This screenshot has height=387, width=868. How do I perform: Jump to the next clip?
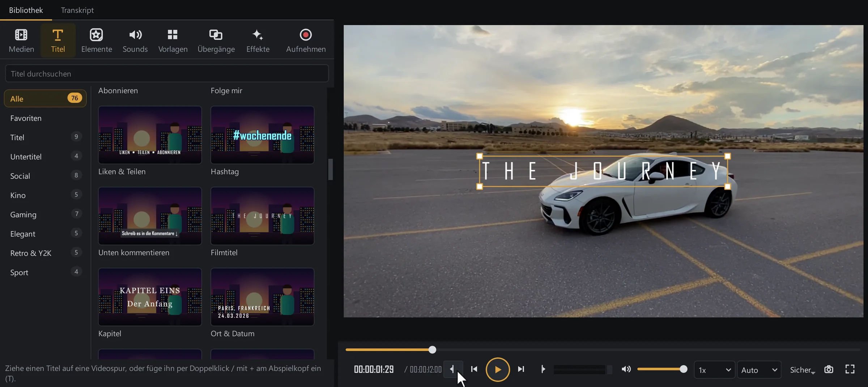click(x=521, y=369)
